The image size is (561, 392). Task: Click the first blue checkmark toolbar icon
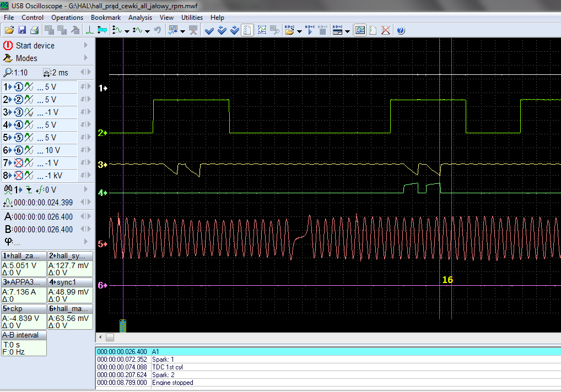[x=209, y=30]
